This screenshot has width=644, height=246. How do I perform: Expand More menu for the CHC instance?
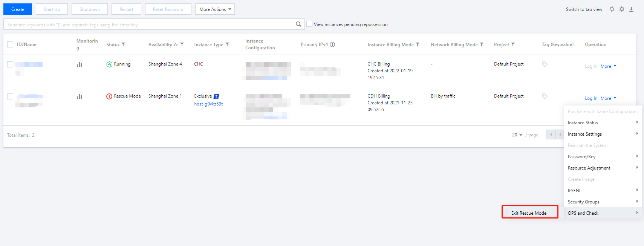click(608, 66)
